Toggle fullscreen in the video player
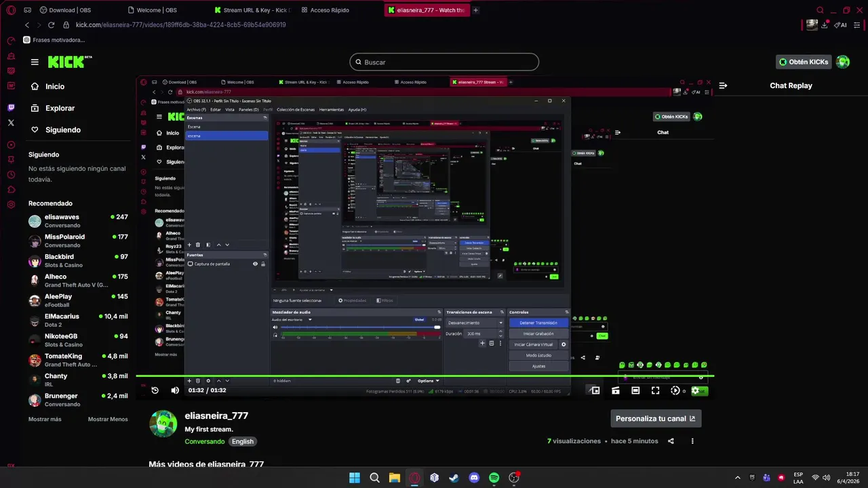 (655, 390)
